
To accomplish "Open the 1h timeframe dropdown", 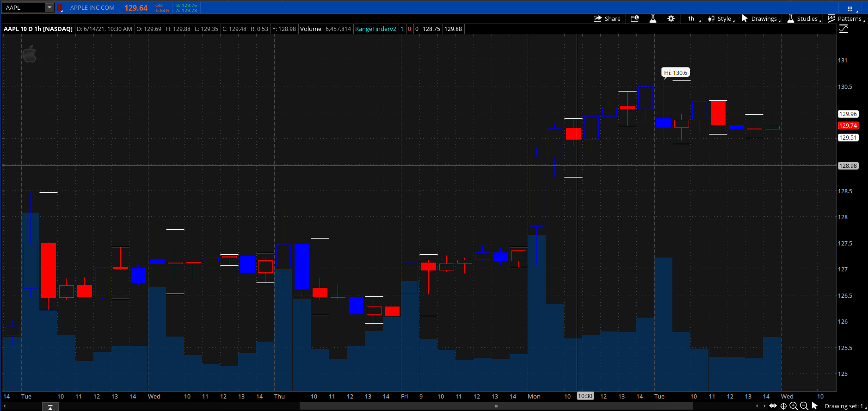I will click(x=694, y=18).
